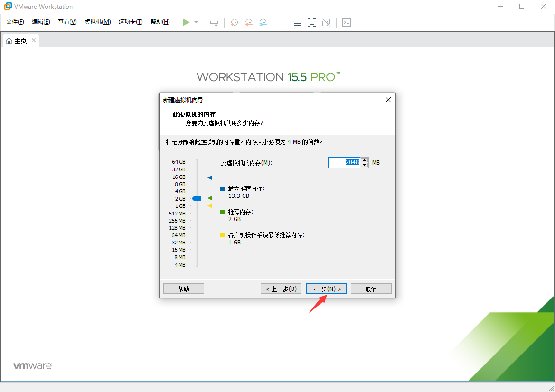Click the unity mode toolbar icon
Viewport: 555px width, 392px height.
[x=326, y=22]
